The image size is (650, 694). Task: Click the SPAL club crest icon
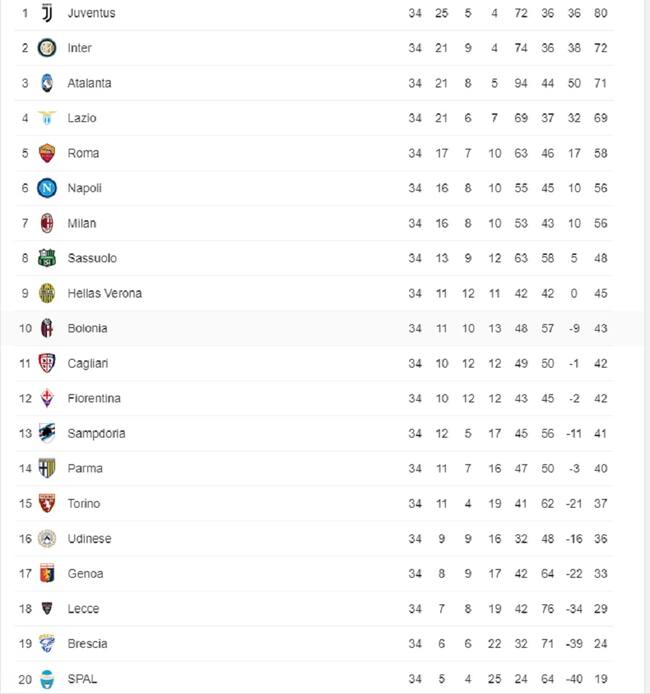pos(47,679)
